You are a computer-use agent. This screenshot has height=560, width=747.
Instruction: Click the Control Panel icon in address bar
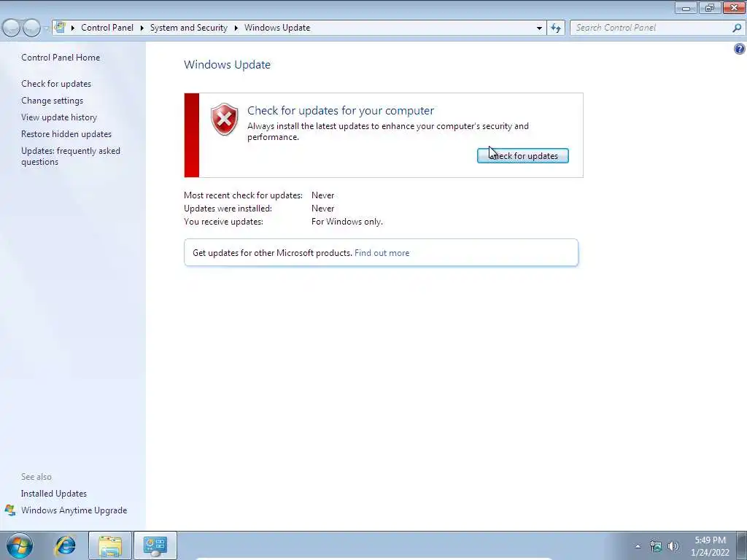pyautogui.click(x=60, y=27)
